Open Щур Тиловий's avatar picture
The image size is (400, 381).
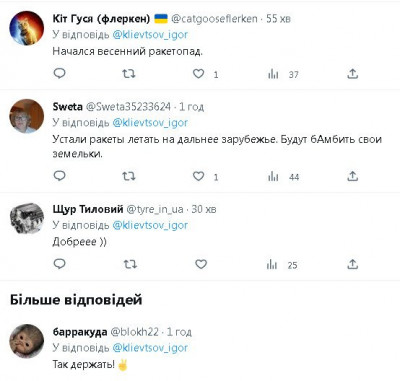(x=26, y=218)
